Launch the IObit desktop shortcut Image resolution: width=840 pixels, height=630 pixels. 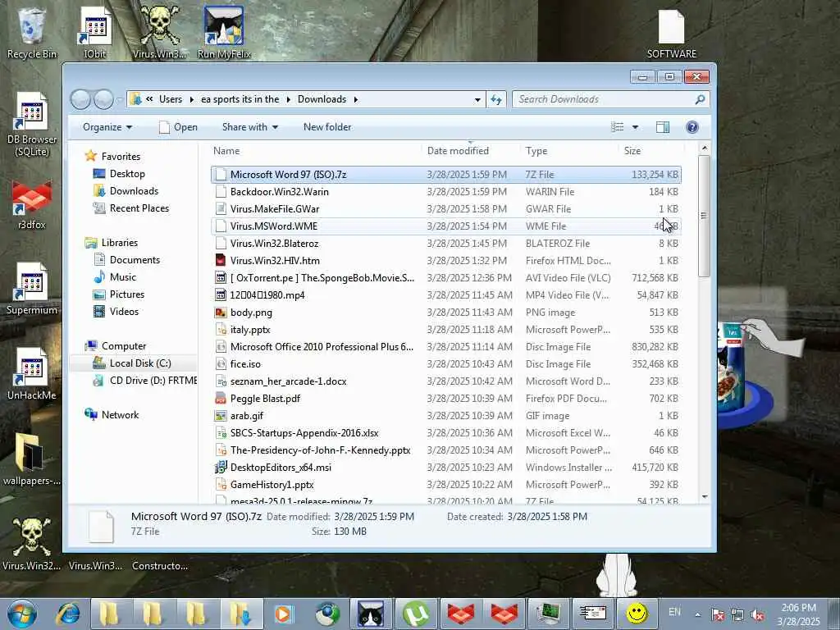(95, 32)
